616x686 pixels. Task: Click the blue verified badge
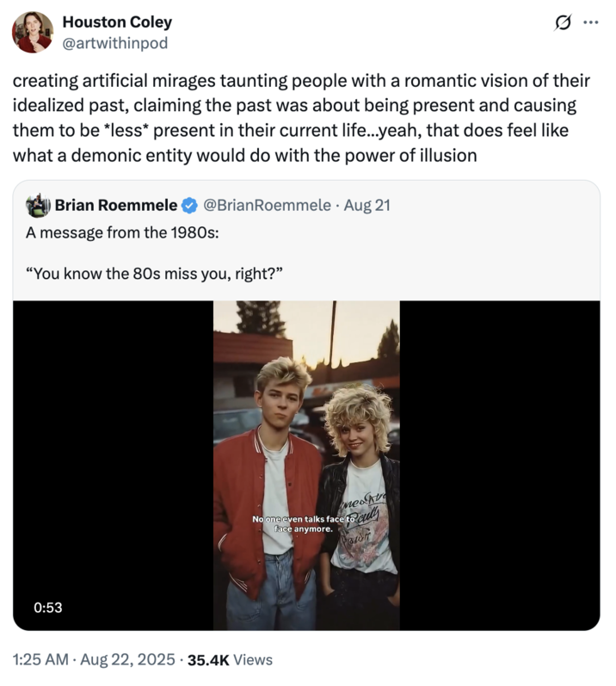click(189, 205)
